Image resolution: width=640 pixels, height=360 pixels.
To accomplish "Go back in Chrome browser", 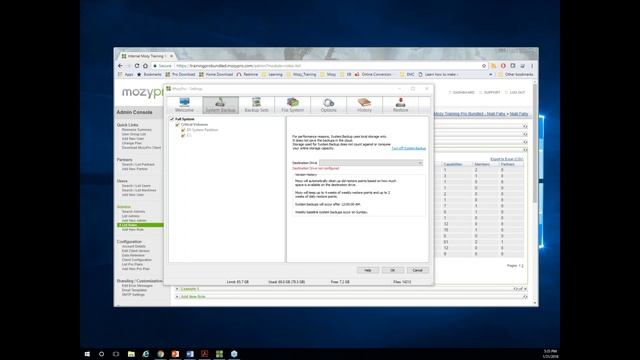I will point(120,66).
